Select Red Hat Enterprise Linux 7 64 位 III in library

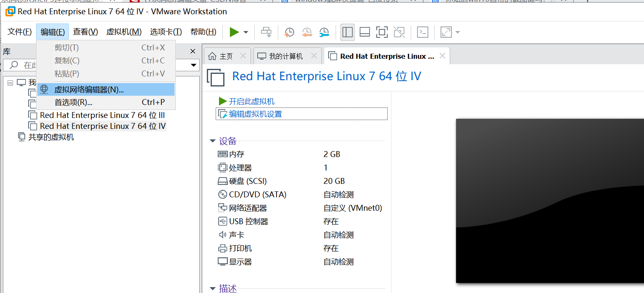[x=102, y=115]
